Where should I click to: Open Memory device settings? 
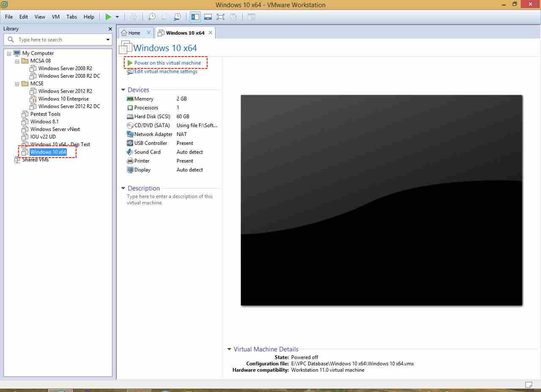[144, 99]
